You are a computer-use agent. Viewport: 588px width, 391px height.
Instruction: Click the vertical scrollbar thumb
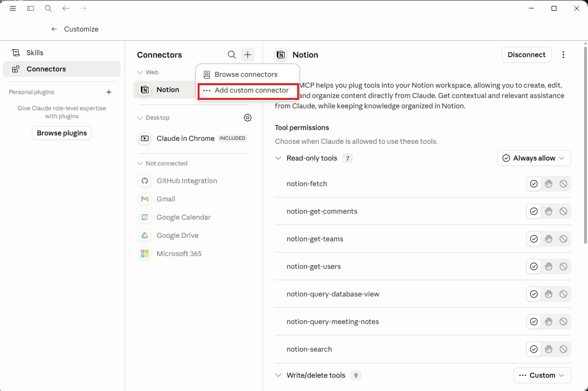pos(586,145)
